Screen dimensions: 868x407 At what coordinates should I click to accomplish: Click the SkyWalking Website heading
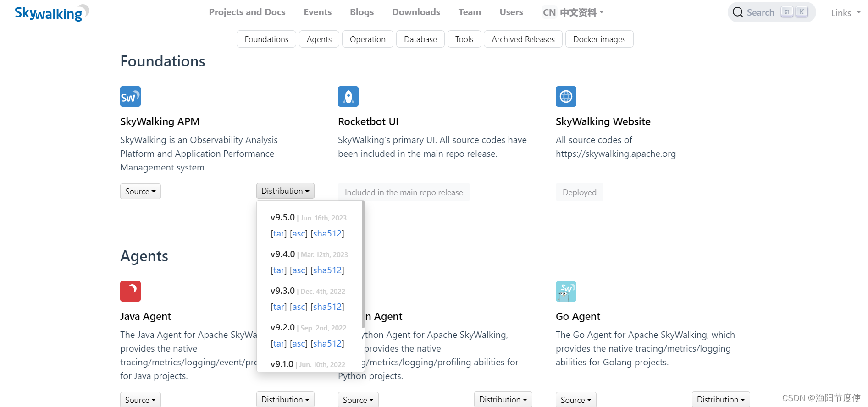tap(603, 121)
